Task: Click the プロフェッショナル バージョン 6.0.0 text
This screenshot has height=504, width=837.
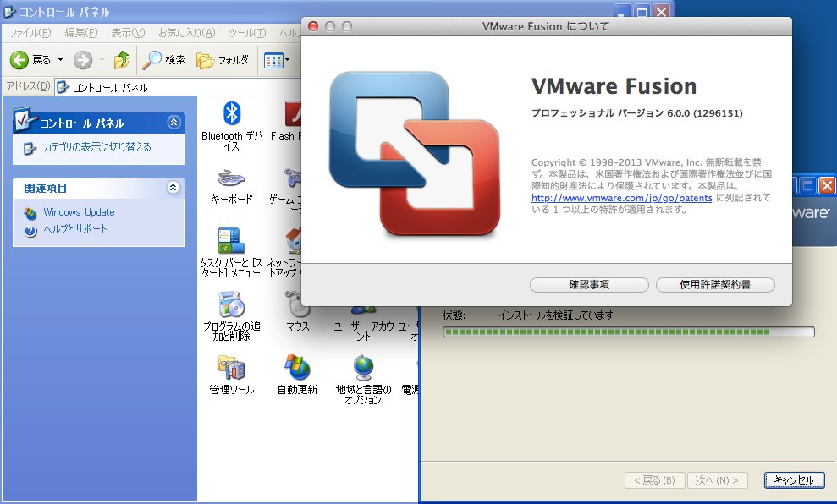Action: pyautogui.click(x=636, y=113)
